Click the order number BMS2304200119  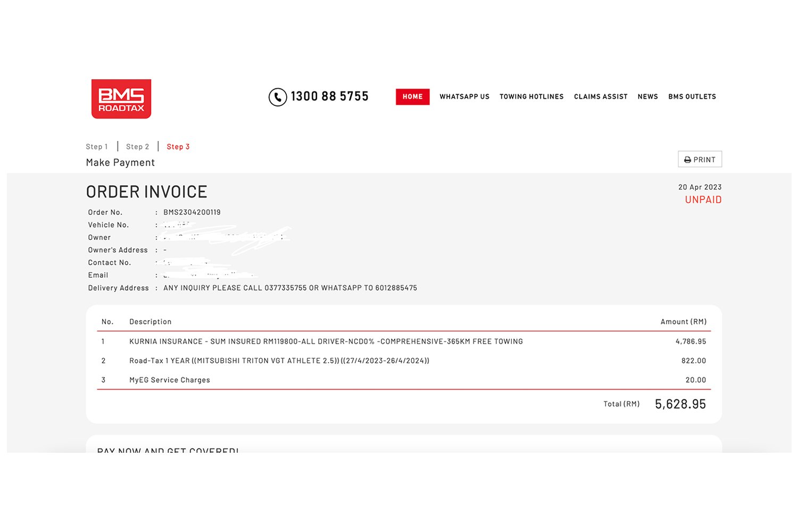(192, 212)
